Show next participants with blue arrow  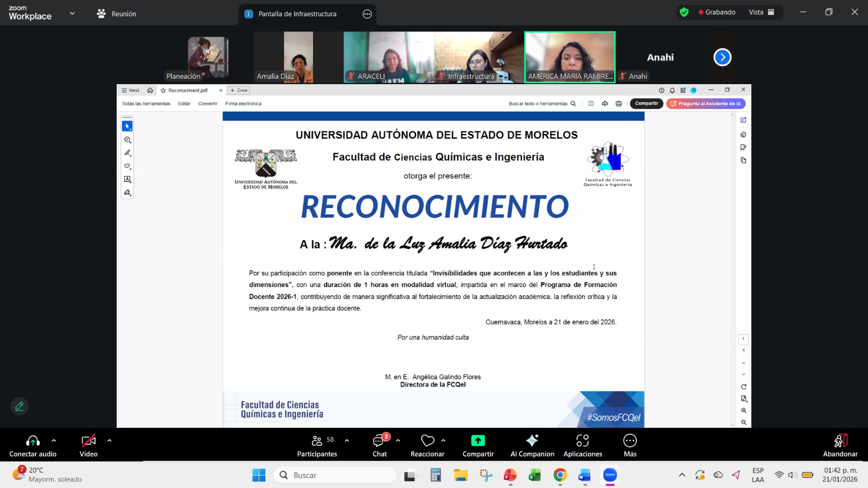722,57
